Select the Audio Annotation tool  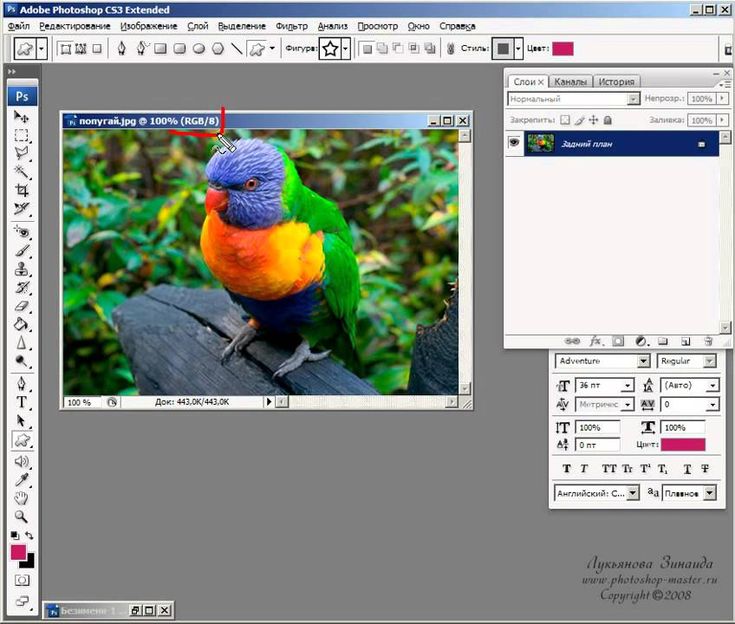click(x=21, y=461)
